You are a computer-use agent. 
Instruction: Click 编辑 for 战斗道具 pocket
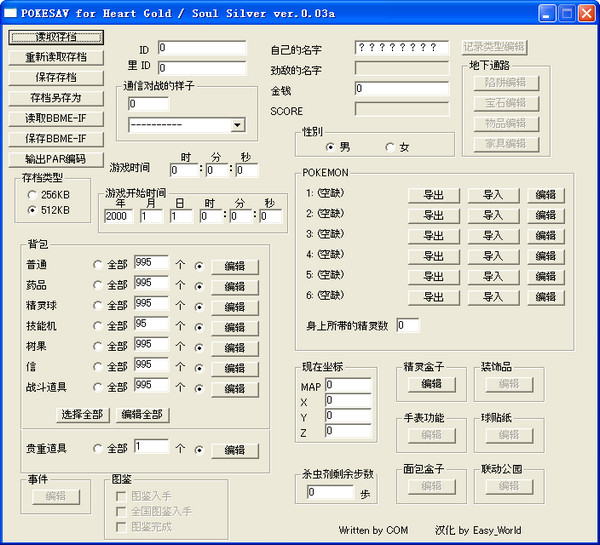click(235, 389)
